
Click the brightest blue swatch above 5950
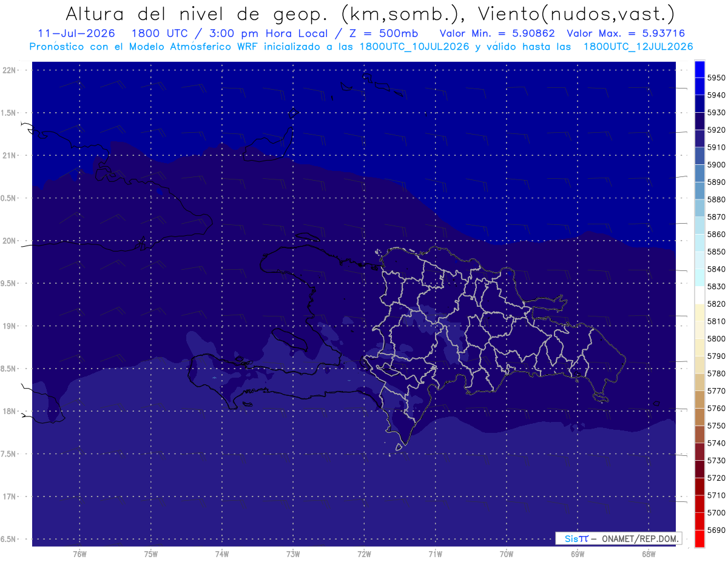(x=699, y=69)
